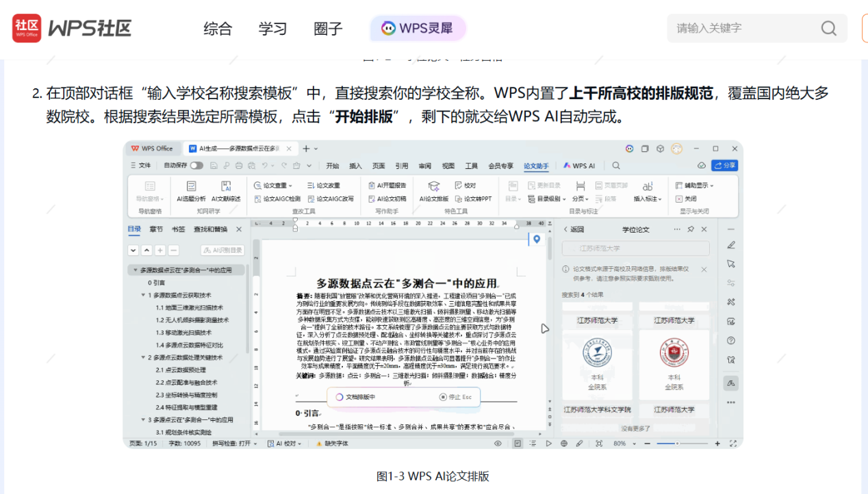Click the cloud sync icon beside 分享
The height and width of the screenshot is (494, 868).
click(x=701, y=166)
